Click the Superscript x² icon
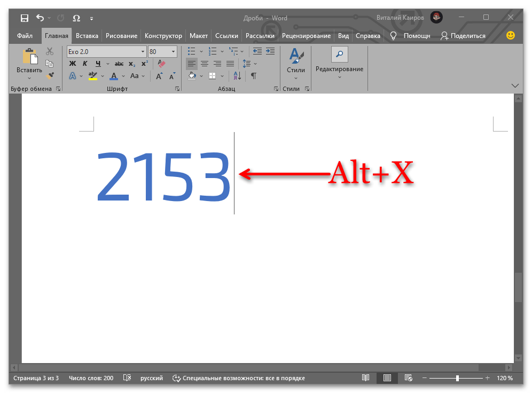Screen dimensions: 532x393 click(145, 64)
